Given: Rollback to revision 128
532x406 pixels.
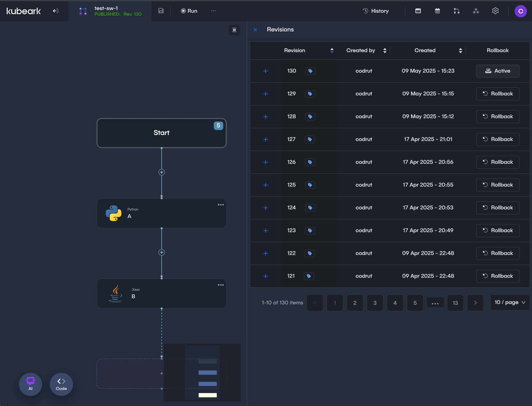Looking at the screenshot, I should [x=497, y=116].
